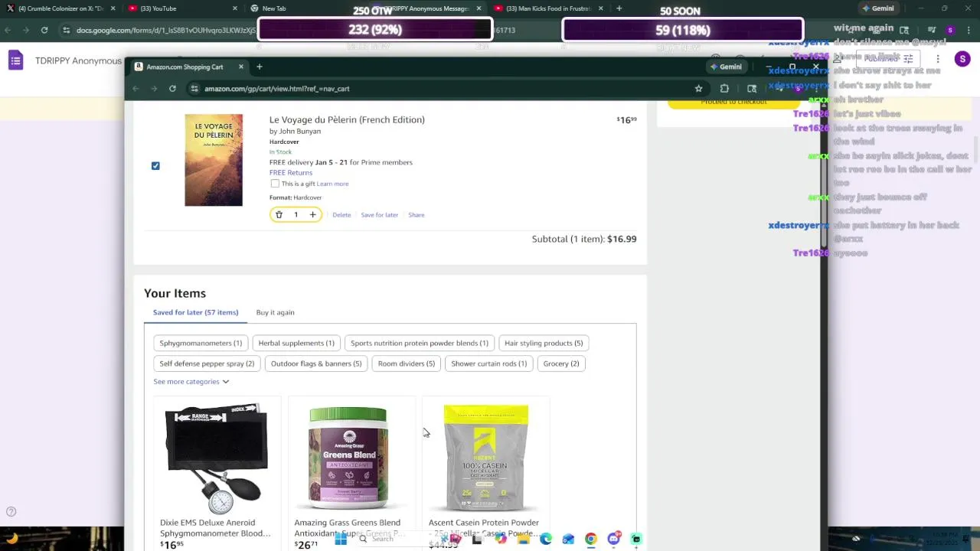Filter by Sports nutrition protein powder blends

point(420,343)
